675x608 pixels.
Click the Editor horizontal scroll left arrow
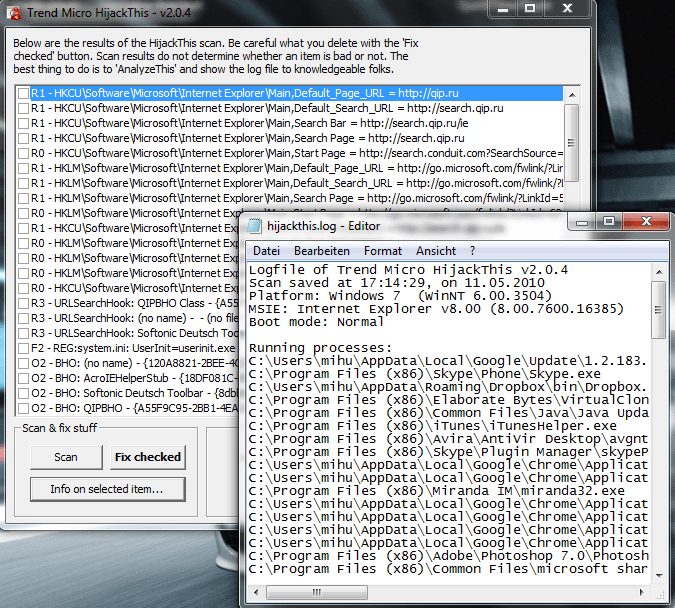pyautogui.click(x=256, y=593)
